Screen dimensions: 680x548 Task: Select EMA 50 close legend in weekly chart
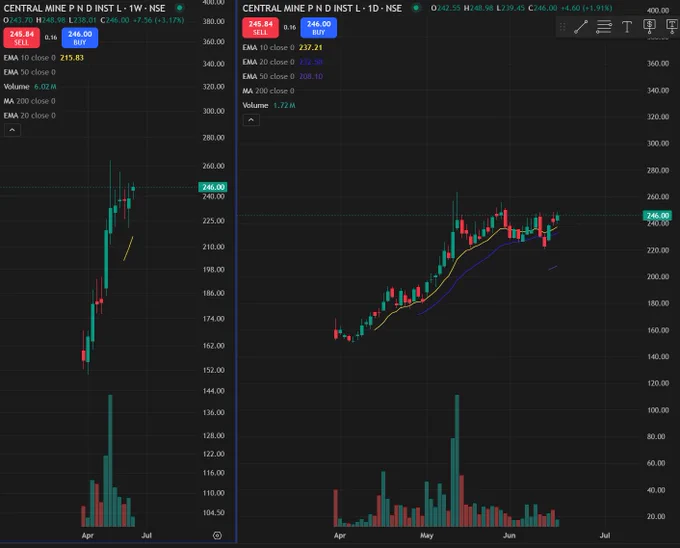point(29,72)
